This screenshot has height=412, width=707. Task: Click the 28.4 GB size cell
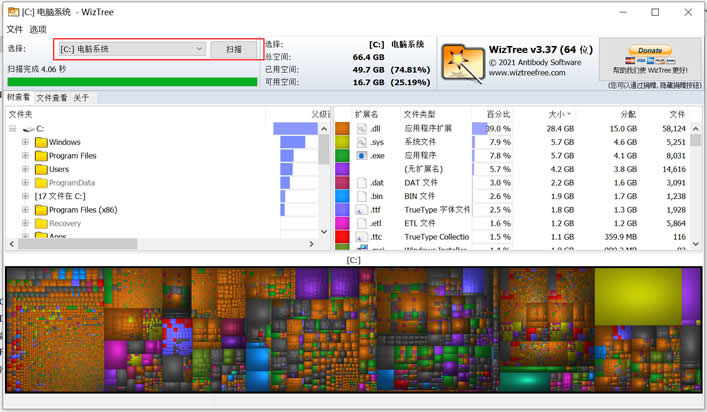[560, 129]
